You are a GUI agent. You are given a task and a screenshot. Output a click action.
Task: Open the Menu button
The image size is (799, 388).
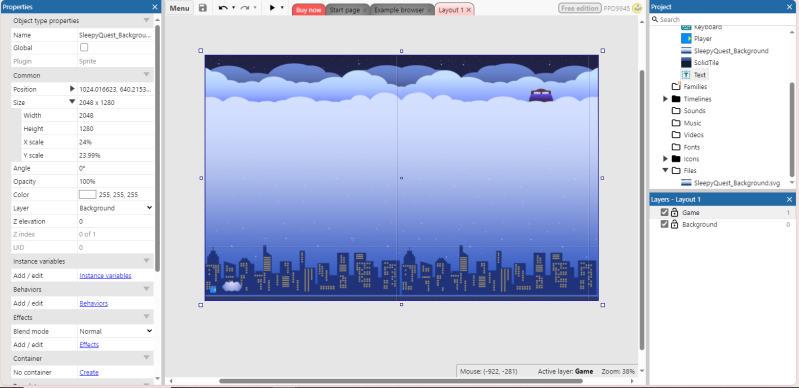click(x=179, y=8)
